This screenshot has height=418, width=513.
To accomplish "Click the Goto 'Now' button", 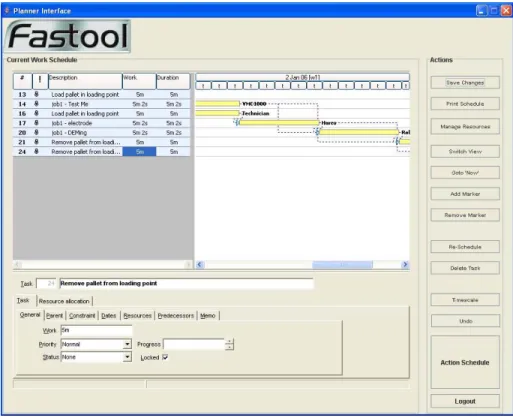I will click(465, 173).
